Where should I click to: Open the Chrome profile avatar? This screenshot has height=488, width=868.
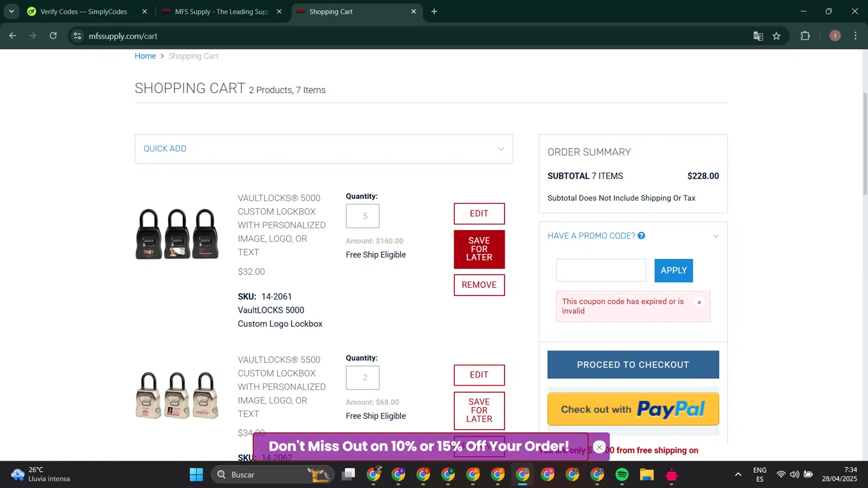[x=835, y=36]
